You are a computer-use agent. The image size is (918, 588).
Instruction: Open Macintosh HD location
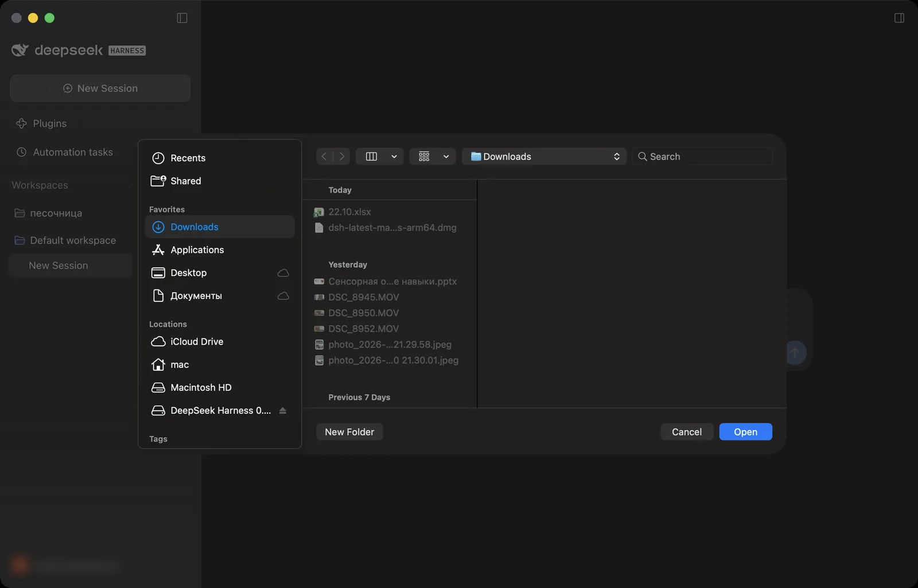[220, 387]
